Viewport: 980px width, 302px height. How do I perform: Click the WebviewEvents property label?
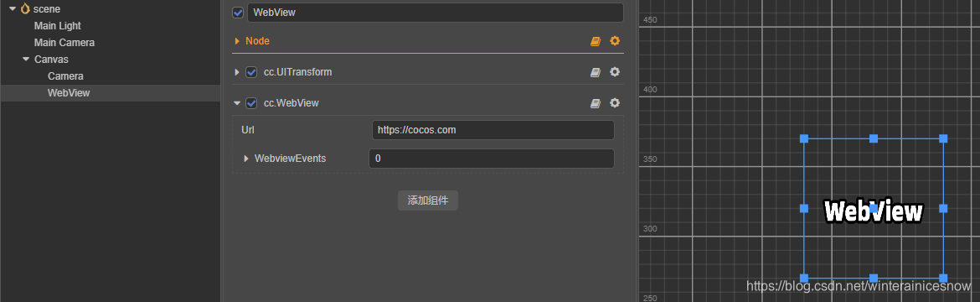pyautogui.click(x=290, y=159)
